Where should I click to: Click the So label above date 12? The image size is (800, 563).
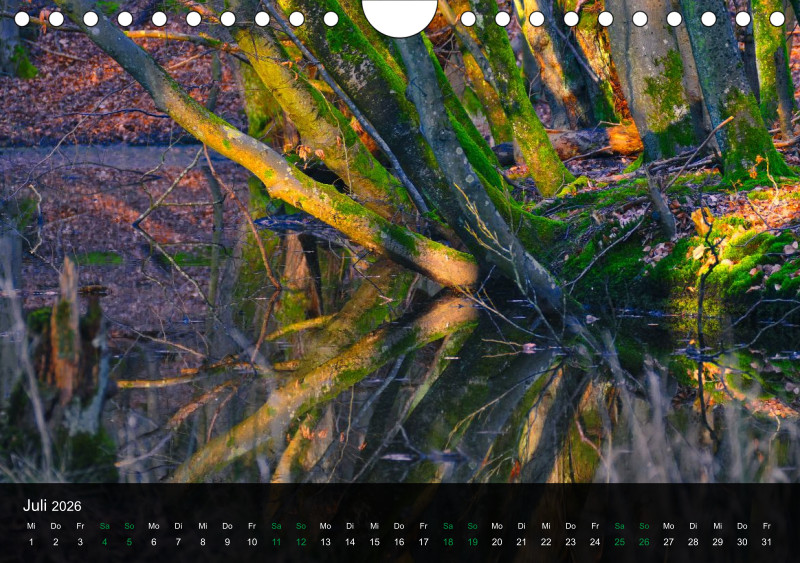[301, 526]
